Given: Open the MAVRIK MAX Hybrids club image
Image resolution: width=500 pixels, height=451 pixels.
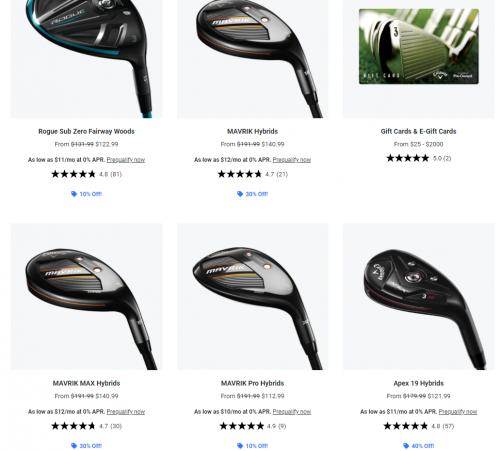Looking at the screenshot, I should (x=86, y=296).
